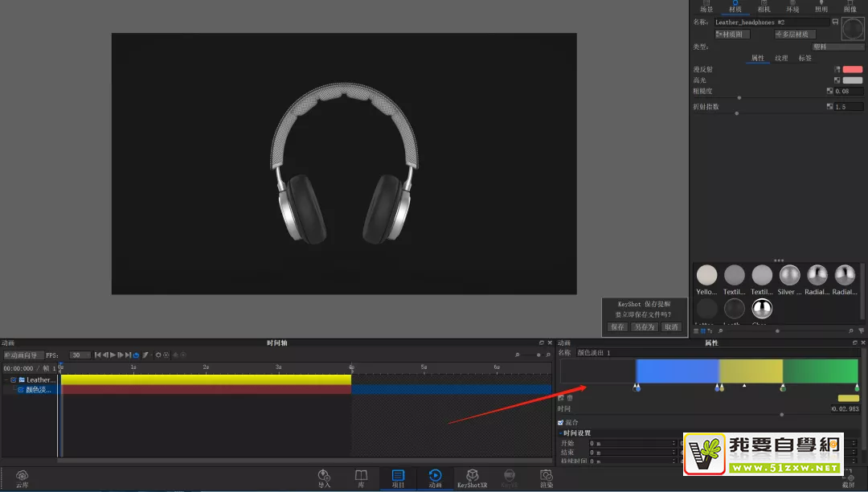Open KeyShotXR from bottom toolbar
Viewport: 868px width, 492px height.
point(473,476)
